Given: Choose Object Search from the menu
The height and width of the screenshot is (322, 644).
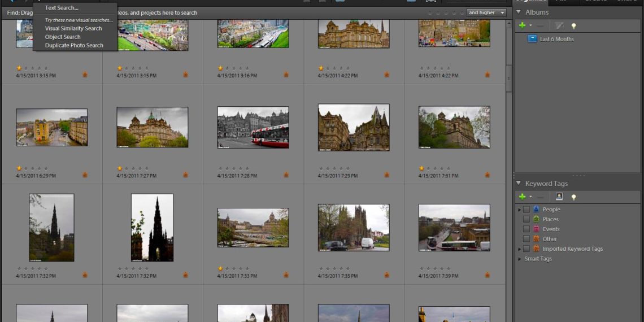Looking at the screenshot, I should tap(63, 37).
